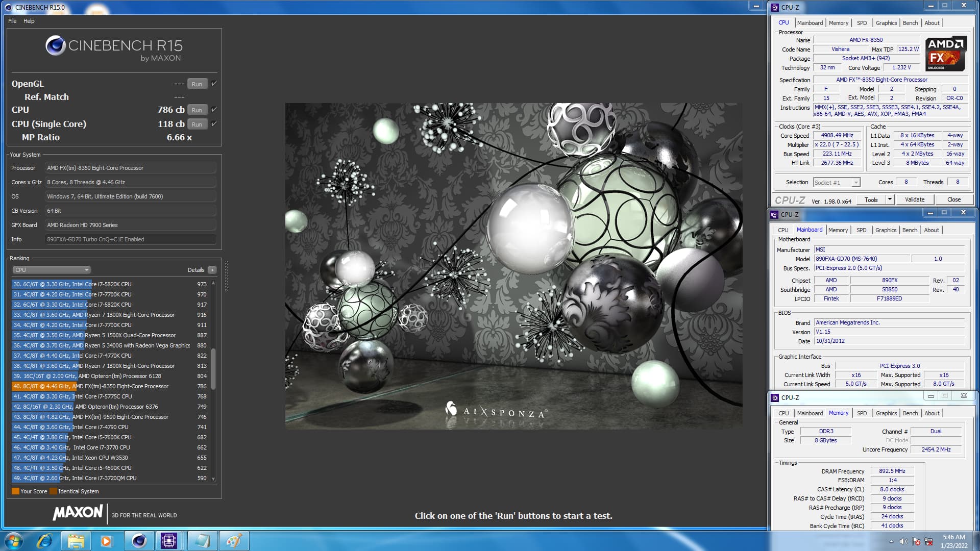The image size is (980, 551).
Task: Click the network status tray icon
Action: pyautogui.click(x=928, y=541)
